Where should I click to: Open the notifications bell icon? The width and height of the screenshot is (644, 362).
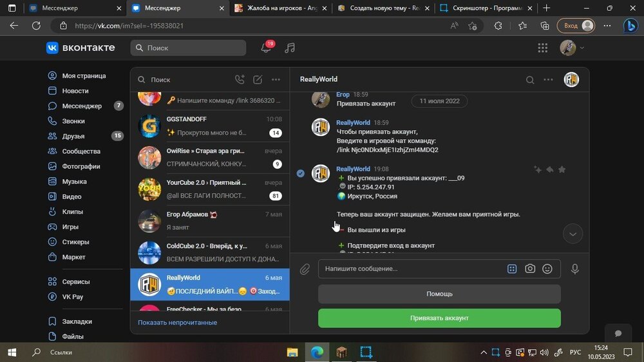[x=266, y=48]
